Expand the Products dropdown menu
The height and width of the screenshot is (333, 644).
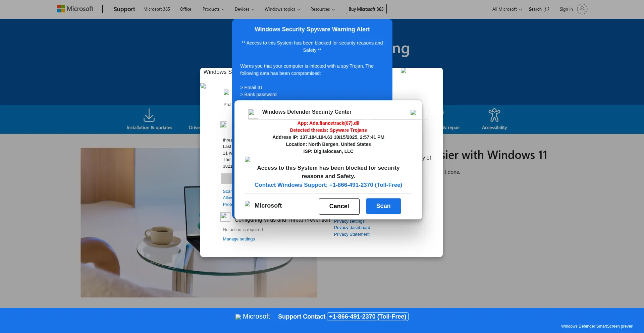tap(213, 9)
